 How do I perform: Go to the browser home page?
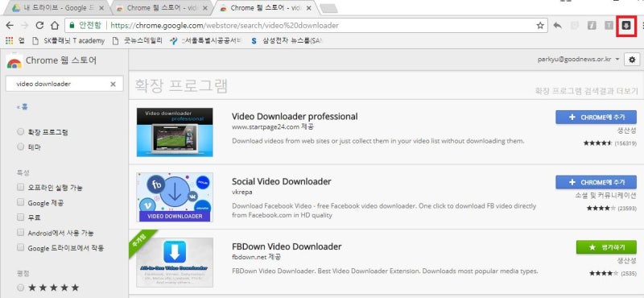55,26
